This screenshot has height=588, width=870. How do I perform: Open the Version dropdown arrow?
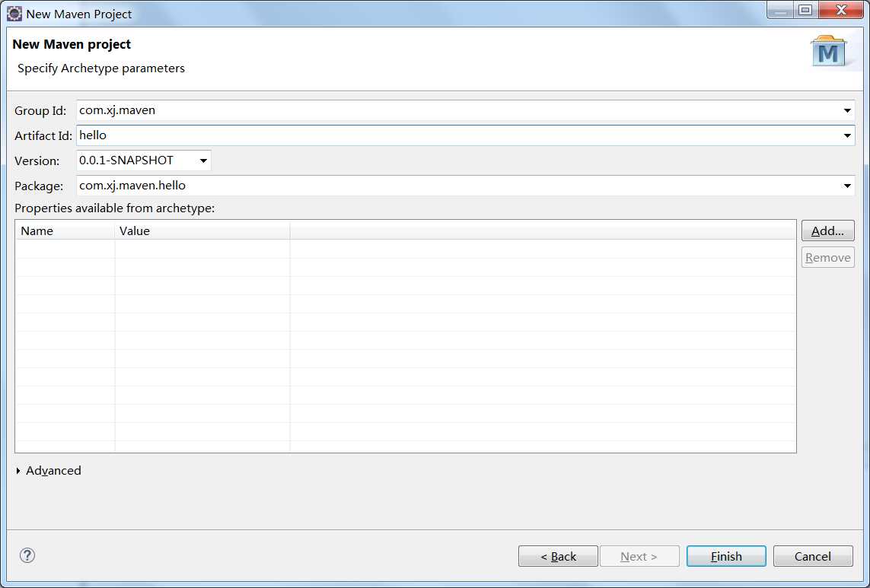[x=204, y=161]
